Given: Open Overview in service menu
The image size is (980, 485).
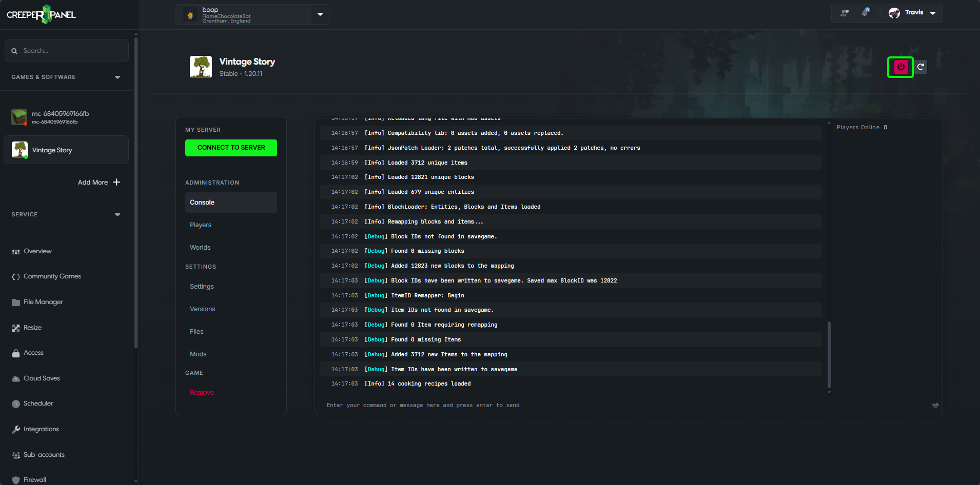Looking at the screenshot, I should tap(37, 251).
